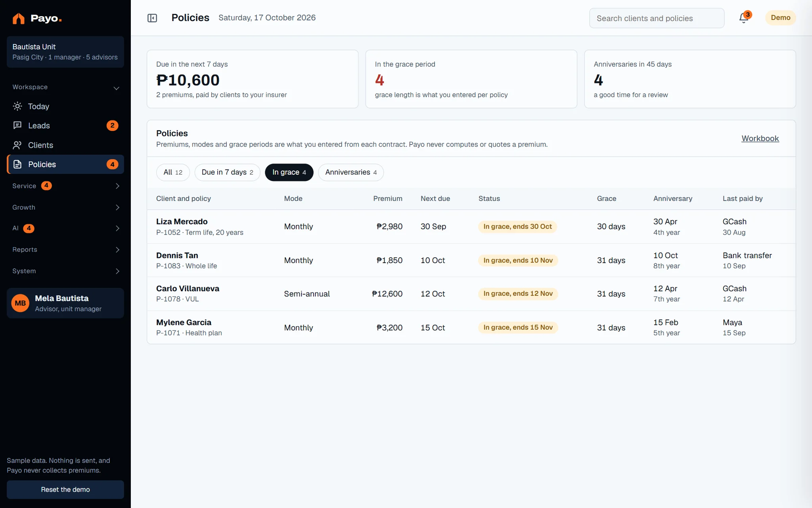
Task: Focus the Search clients and policies field
Action: (657, 18)
